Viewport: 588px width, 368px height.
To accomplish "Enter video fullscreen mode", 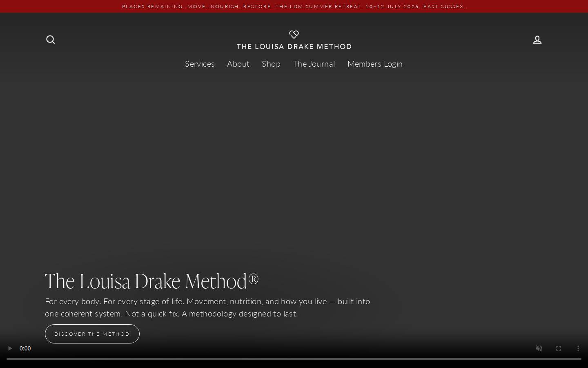I will click(x=559, y=348).
